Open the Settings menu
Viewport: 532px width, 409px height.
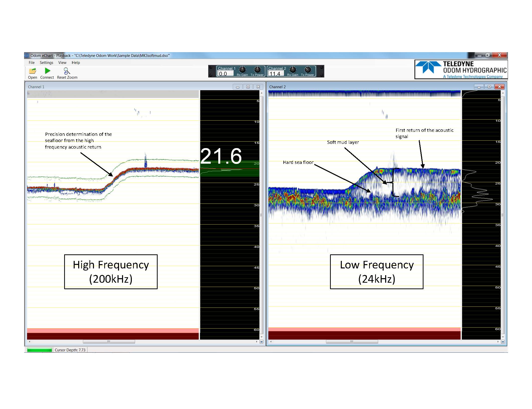[x=46, y=63]
